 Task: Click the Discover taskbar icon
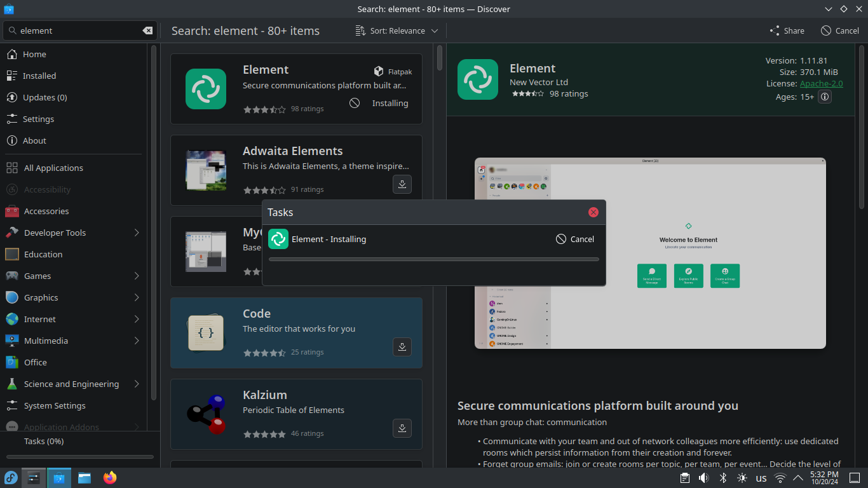(59, 477)
